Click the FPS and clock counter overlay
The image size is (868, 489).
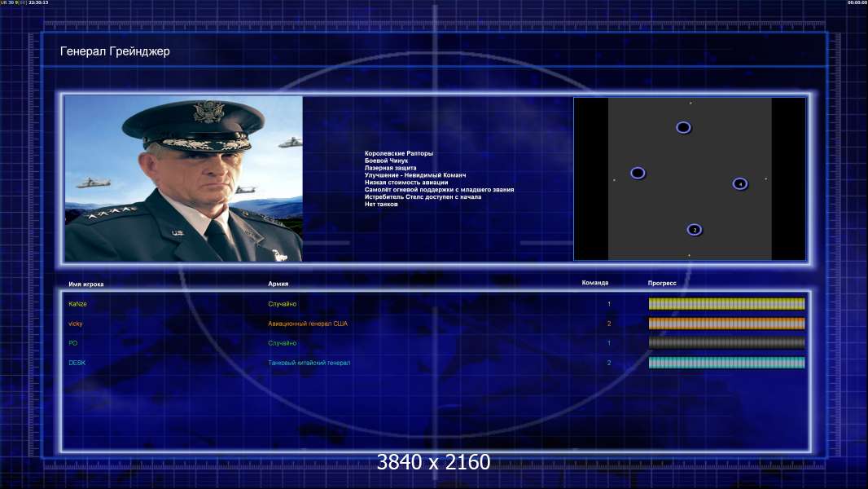(x=24, y=2)
